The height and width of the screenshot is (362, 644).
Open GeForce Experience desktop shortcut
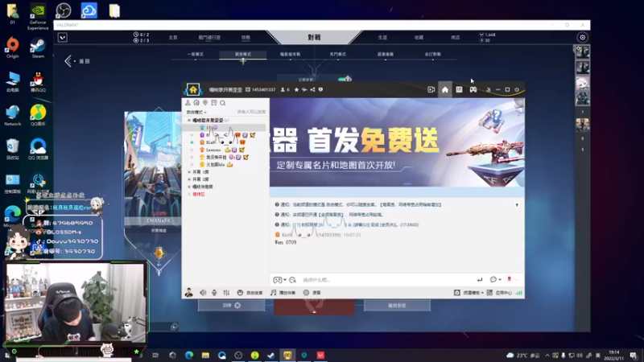pos(38,16)
